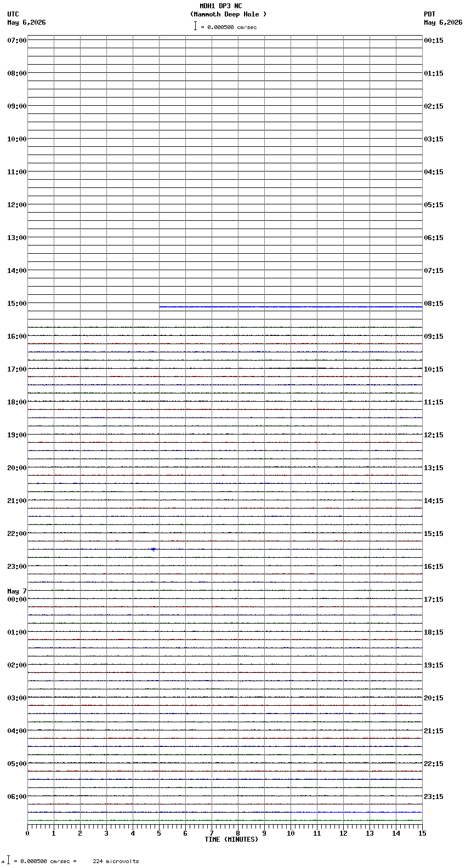
Task: Click the 'UTC' label at top left
Action: tap(13, 14)
